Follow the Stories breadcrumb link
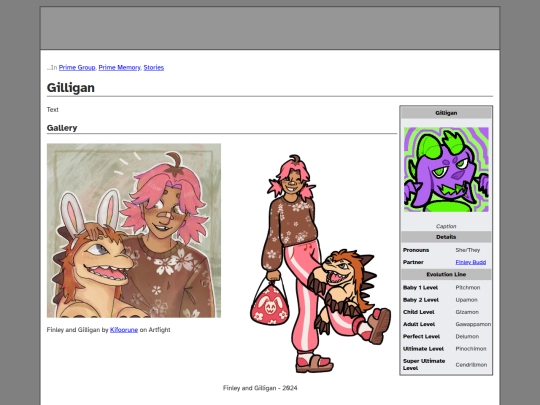This screenshot has width=540, height=405. tap(154, 68)
